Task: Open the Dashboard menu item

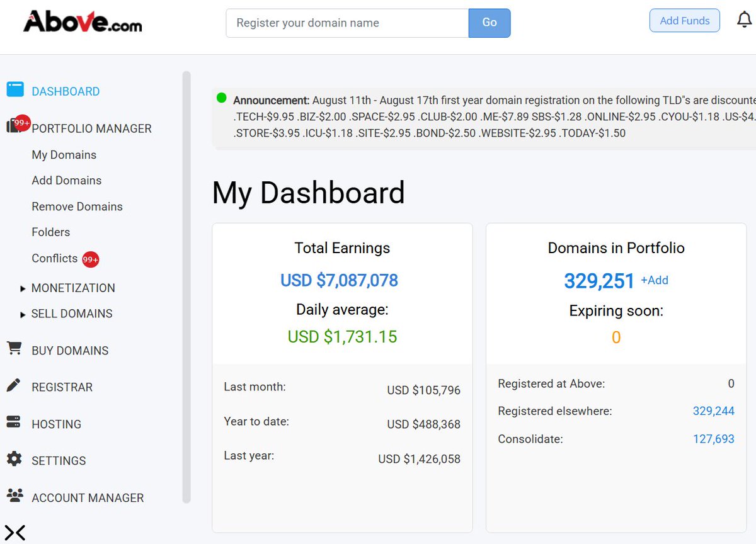Action: (66, 91)
